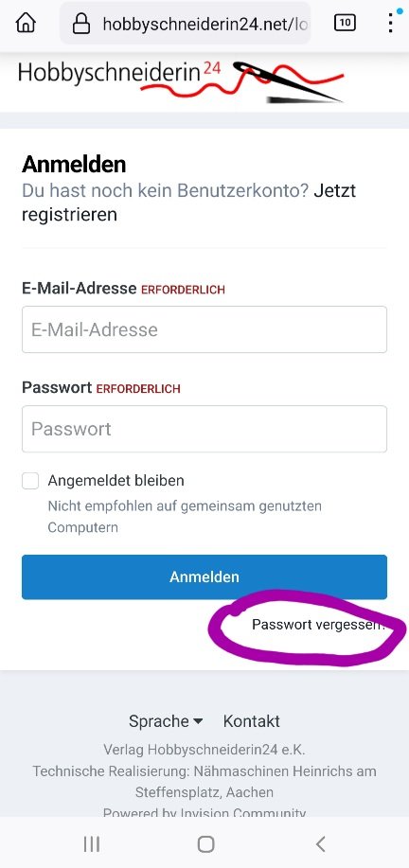Focus the Passwort input field
The height and width of the screenshot is (868, 409).
(x=204, y=429)
